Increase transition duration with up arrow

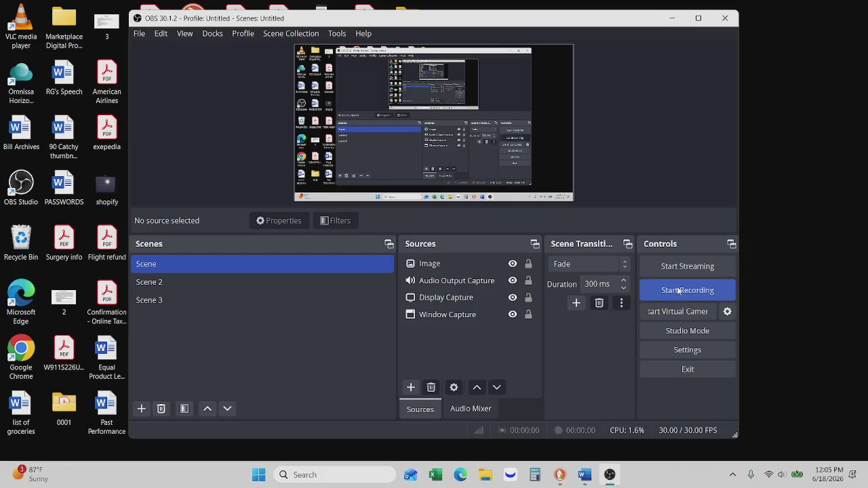pos(623,281)
